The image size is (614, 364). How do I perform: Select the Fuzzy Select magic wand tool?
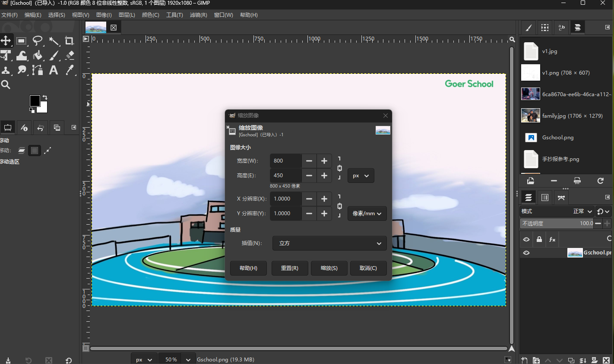pos(54,41)
